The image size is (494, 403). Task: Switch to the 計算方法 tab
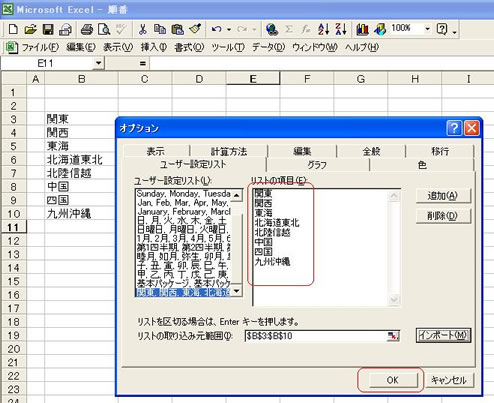229,151
